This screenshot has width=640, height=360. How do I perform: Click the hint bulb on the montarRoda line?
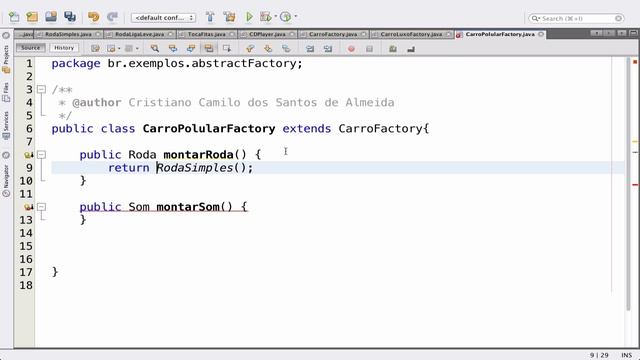tap(28, 155)
